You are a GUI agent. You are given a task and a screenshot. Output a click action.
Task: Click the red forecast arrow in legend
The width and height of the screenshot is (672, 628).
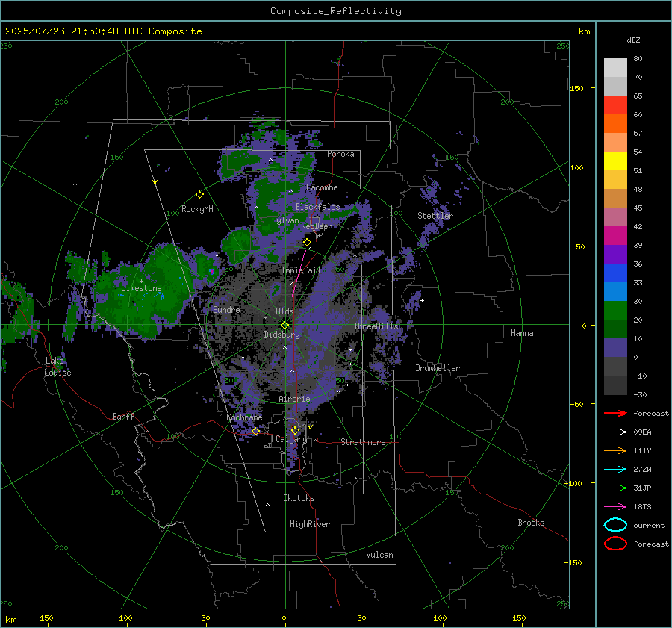tap(615, 413)
